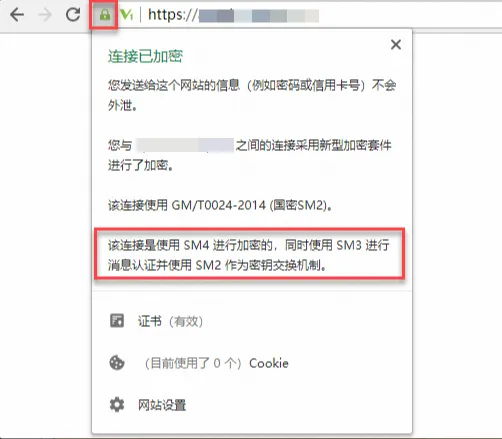The width and height of the screenshot is (502, 439).
Task: Click the 连接已加密 green heading
Action: point(145,56)
